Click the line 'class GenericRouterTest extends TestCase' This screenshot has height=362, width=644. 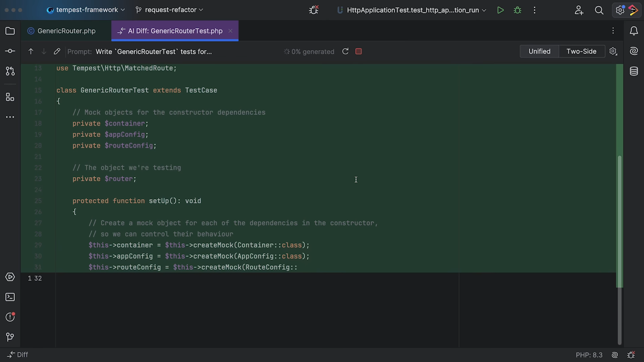(x=137, y=90)
